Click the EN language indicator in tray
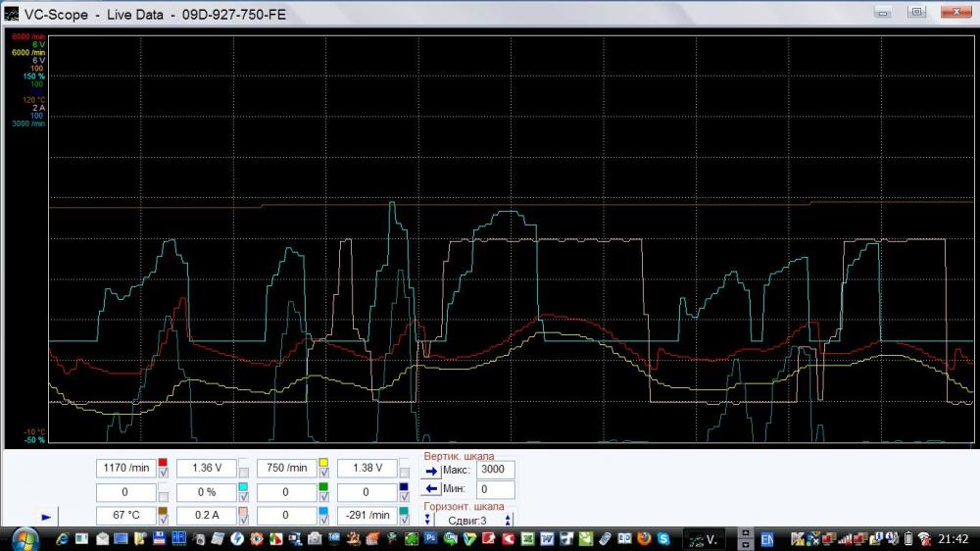980x551 pixels. [x=767, y=538]
